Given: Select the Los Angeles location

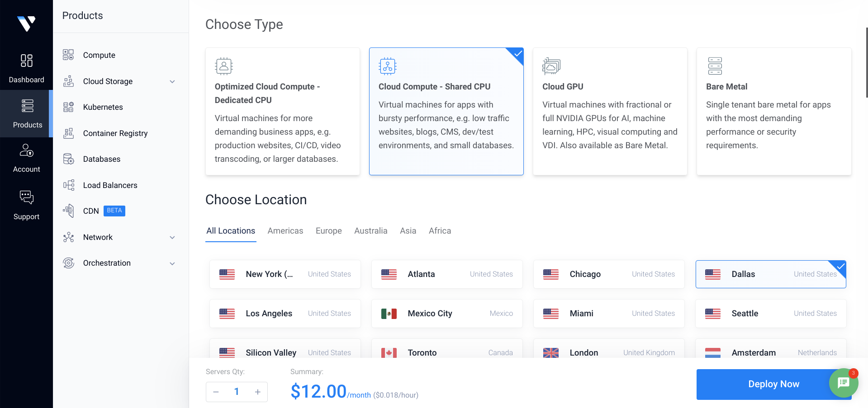Looking at the screenshot, I should coord(285,314).
